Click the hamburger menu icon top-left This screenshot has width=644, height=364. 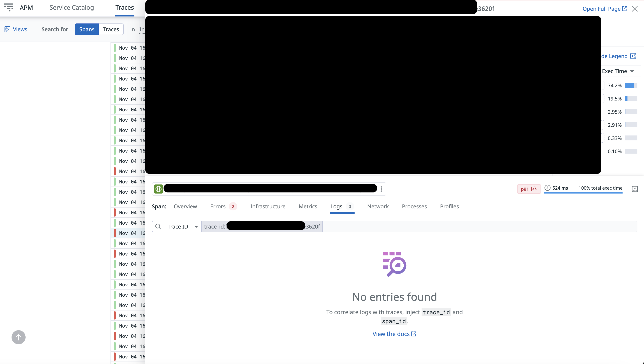point(8,7)
